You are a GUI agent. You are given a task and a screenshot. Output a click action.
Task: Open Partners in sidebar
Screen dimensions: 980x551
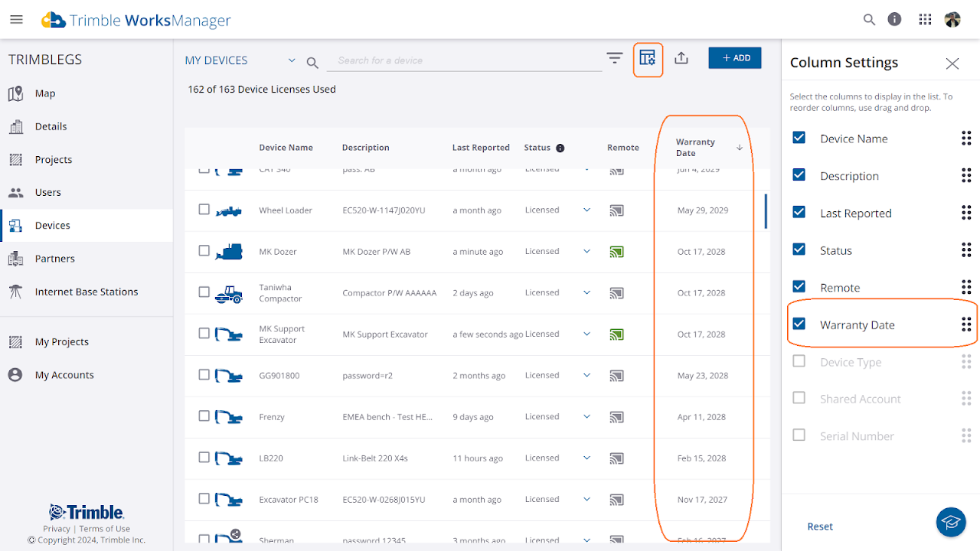click(87, 259)
